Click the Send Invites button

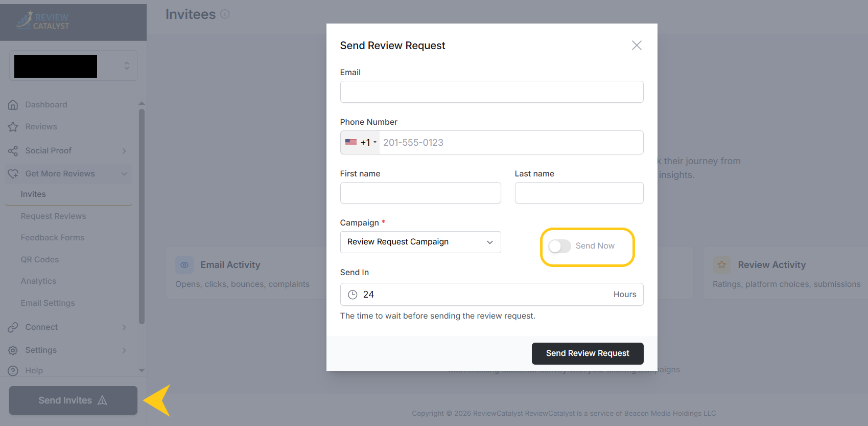[73, 400]
